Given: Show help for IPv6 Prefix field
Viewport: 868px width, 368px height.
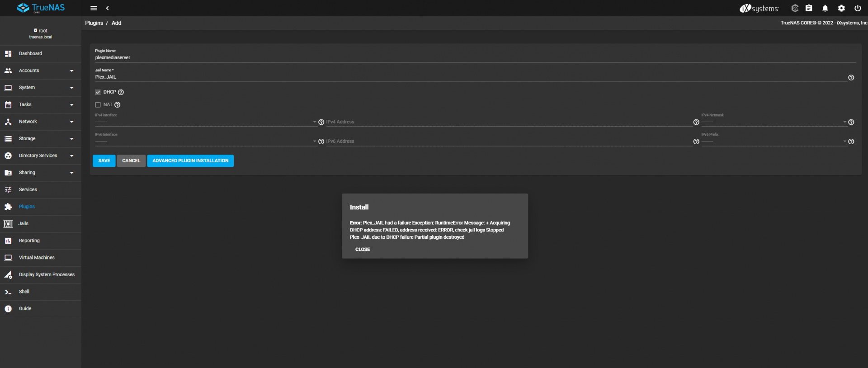Looking at the screenshot, I should coord(851,142).
